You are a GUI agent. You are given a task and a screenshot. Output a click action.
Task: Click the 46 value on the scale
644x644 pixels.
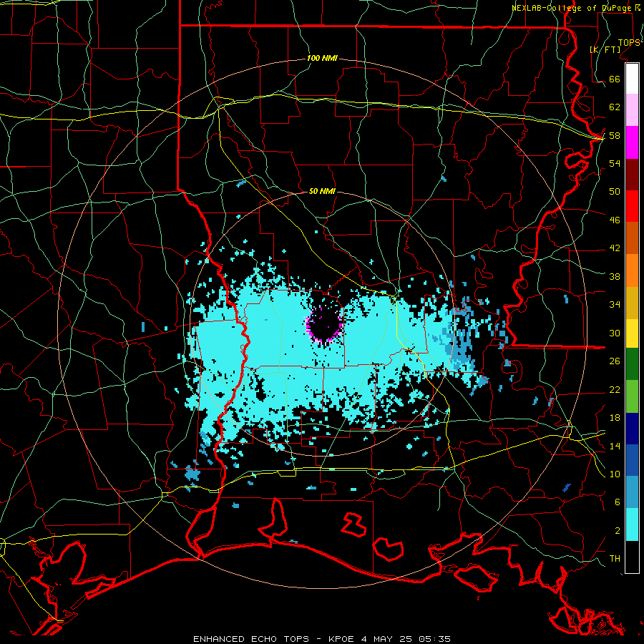(615, 220)
